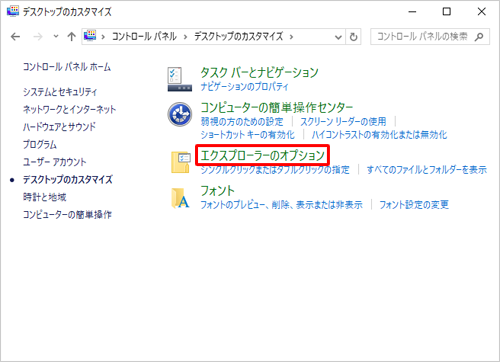
Task: Click the Taskbar and Navigation icon
Action: tap(180, 79)
